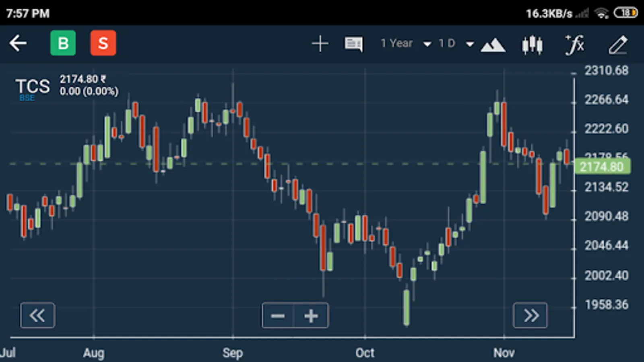Activate the crosshair plus tool
Screen dimensions: 644x362
(x=320, y=43)
